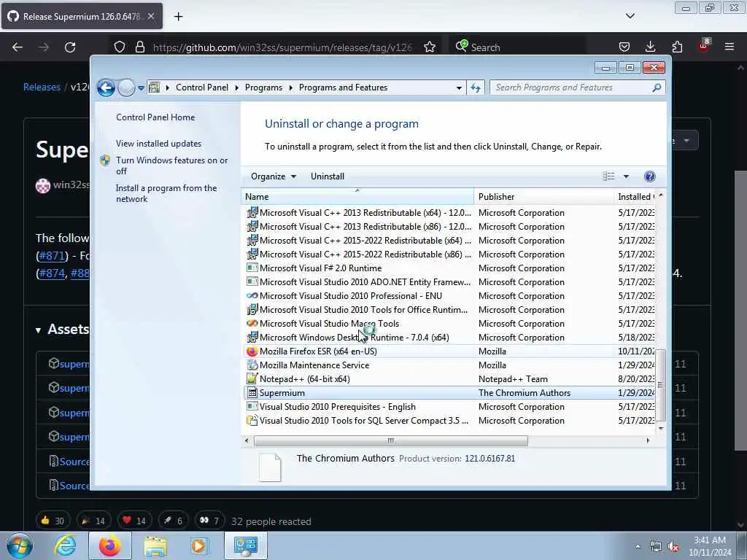The width and height of the screenshot is (747, 560).
Task: Click the magnifier icon in search box
Action: pyautogui.click(x=657, y=87)
